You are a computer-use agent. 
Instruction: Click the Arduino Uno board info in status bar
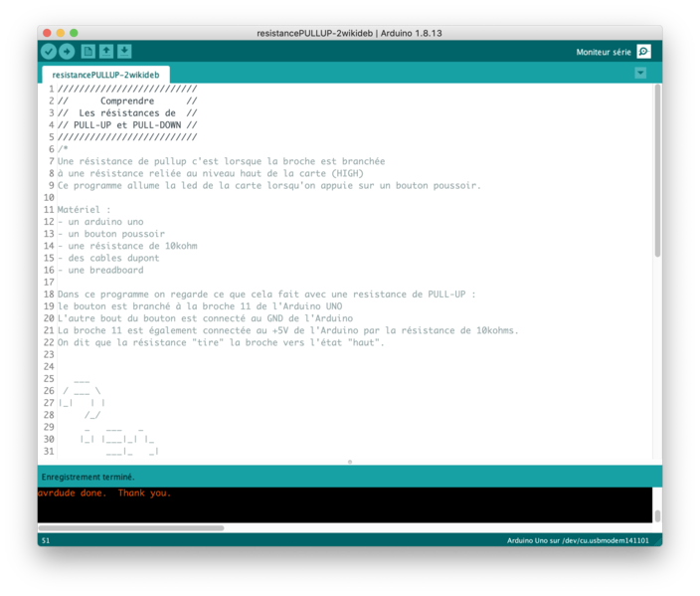pyautogui.click(x=578, y=540)
